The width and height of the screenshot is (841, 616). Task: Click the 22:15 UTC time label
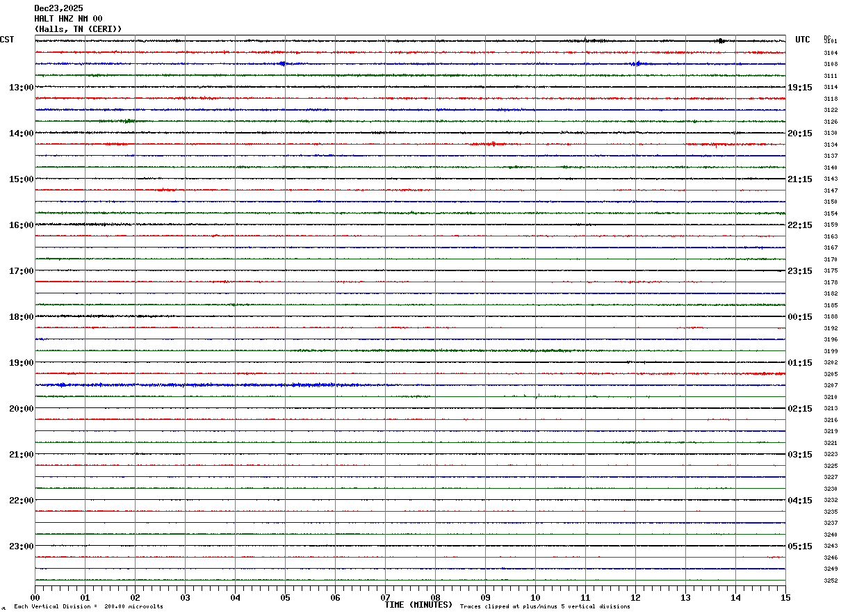click(x=800, y=225)
